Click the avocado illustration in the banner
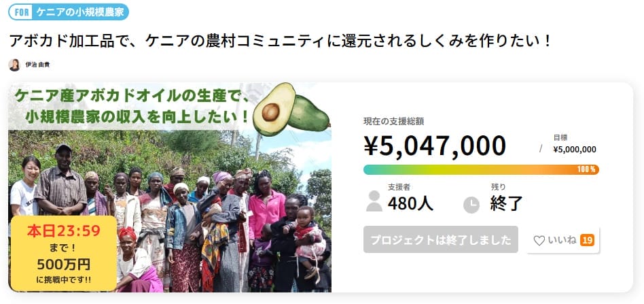The height and width of the screenshot is (304, 644). (x=291, y=109)
